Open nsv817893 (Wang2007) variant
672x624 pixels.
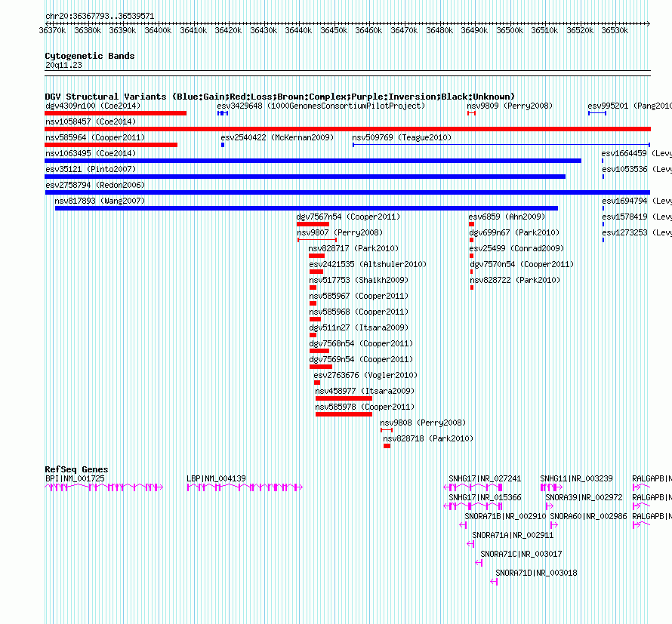click(100, 201)
